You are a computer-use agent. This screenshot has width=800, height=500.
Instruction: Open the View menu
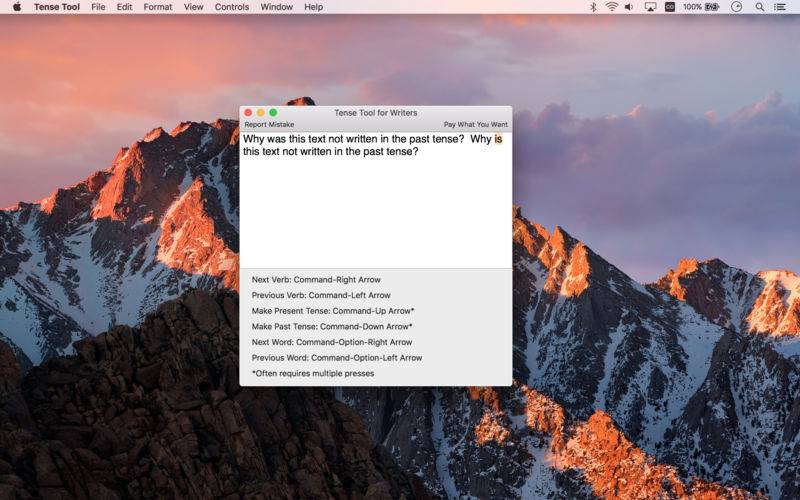pyautogui.click(x=193, y=7)
